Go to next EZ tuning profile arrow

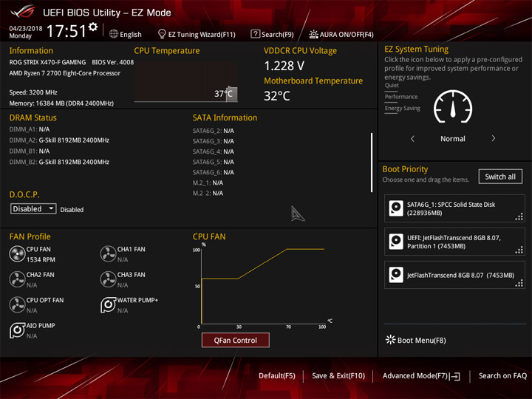494,138
